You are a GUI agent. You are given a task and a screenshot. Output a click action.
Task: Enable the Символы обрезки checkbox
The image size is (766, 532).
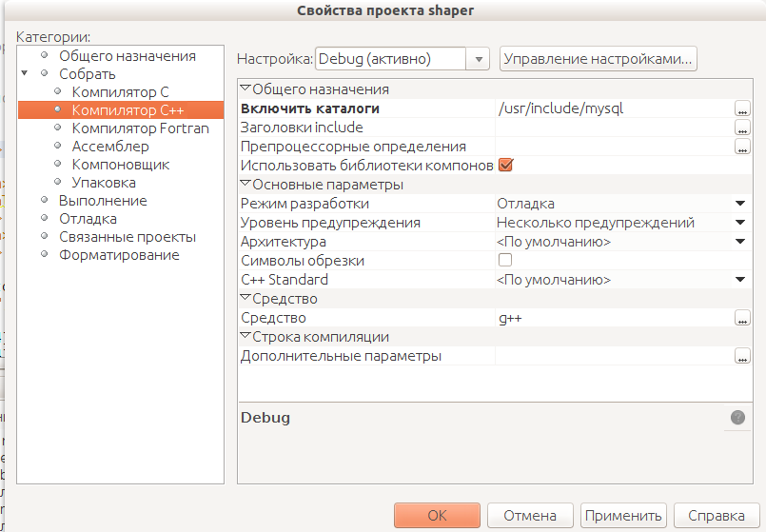click(x=505, y=261)
